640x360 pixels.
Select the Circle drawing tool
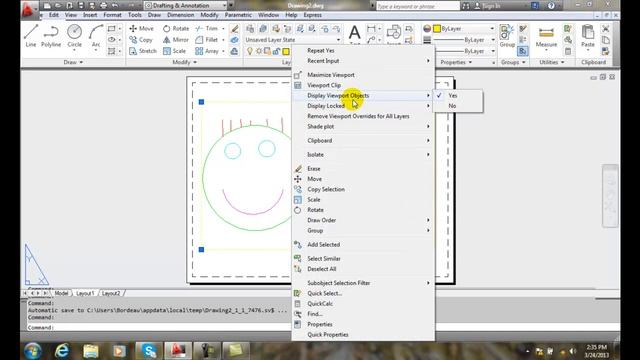pyautogui.click(x=74, y=36)
